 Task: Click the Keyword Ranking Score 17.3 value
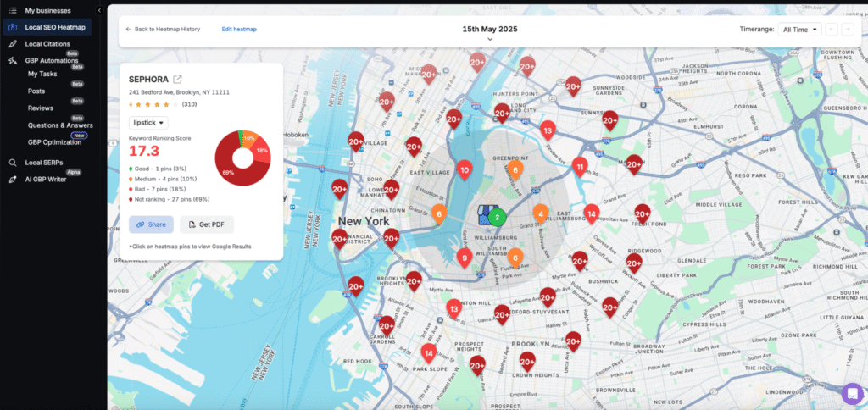pos(144,151)
